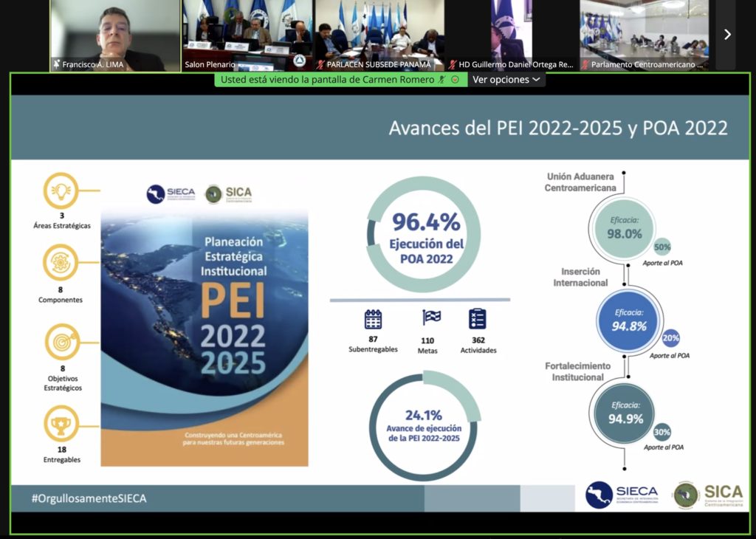
Task: Click the SIECA logo above the PEI cover
Action: pos(171,193)
